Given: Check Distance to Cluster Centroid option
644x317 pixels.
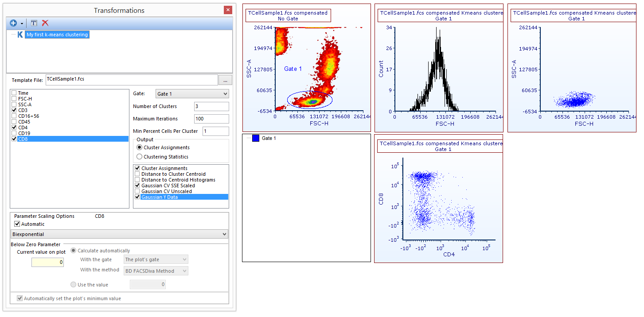Looking at the screenshot, I should click(137, 174).
